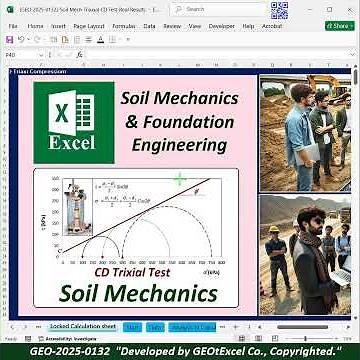Select the widest cyan sheet tab
360x360 pixels.
[x=192, y=327]
